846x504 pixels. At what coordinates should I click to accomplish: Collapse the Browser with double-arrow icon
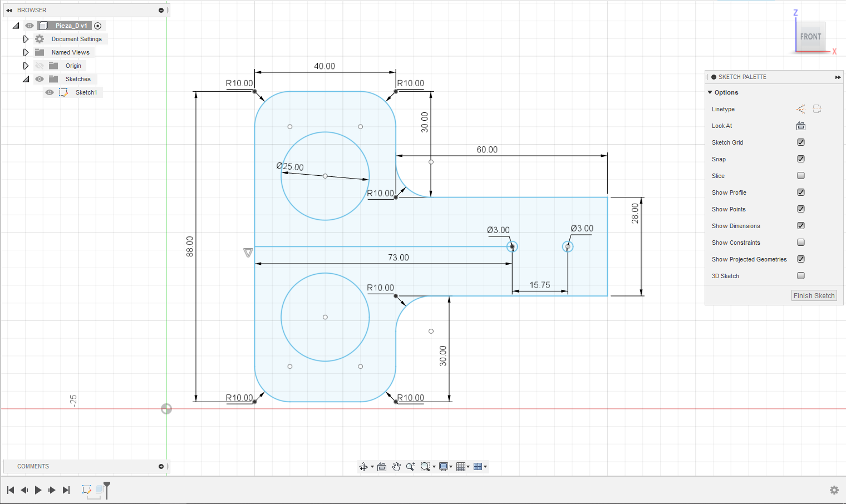click(9, 11)
